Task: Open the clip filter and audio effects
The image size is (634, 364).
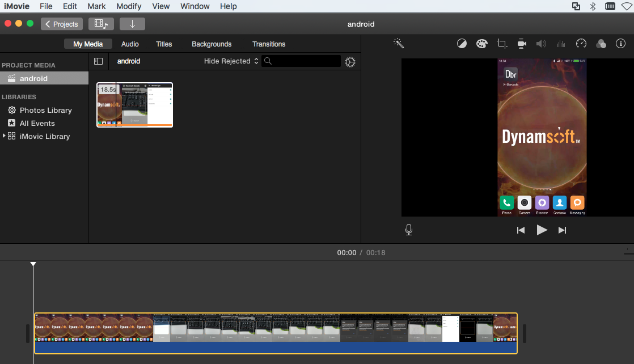Action: 601,44
